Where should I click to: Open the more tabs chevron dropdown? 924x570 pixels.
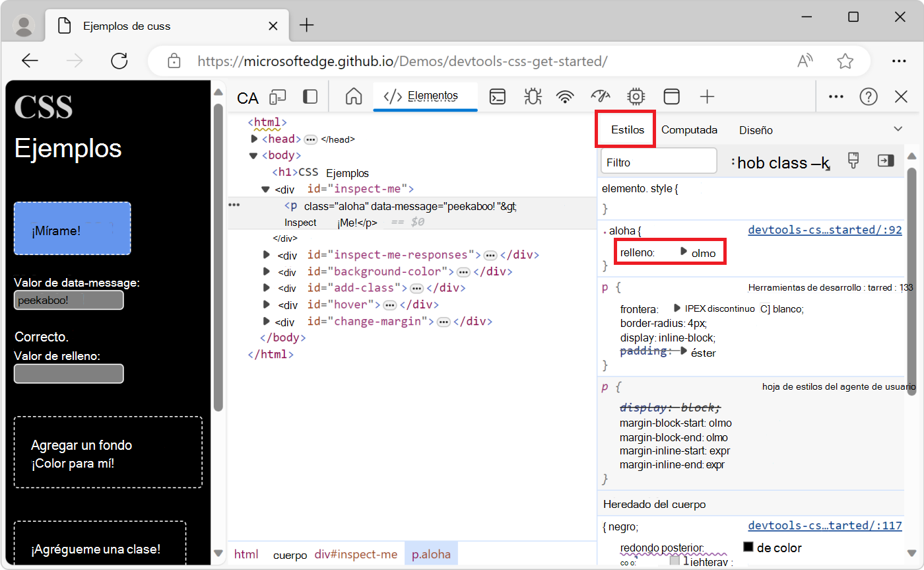point(898,129)
